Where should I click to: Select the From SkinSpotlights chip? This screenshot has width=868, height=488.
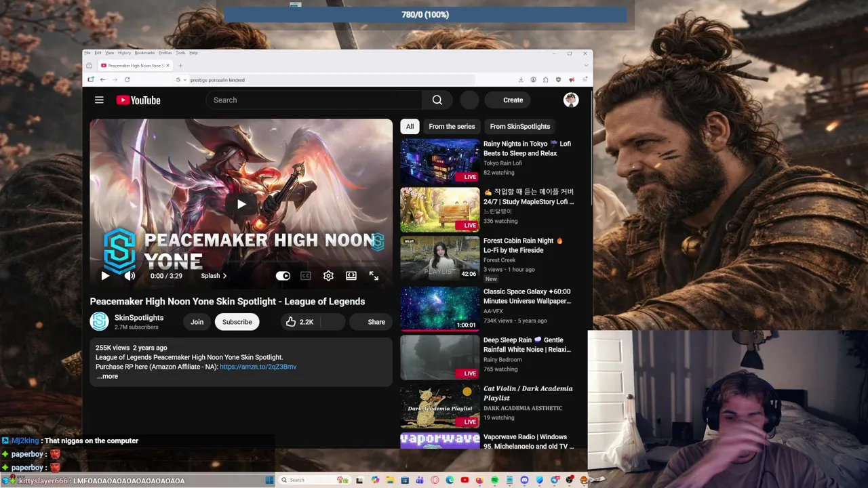click(x=520, y=127)
